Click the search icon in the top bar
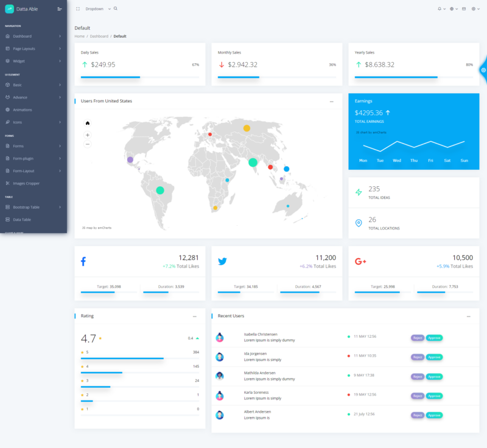487x448 pixels. click(114, 9)
